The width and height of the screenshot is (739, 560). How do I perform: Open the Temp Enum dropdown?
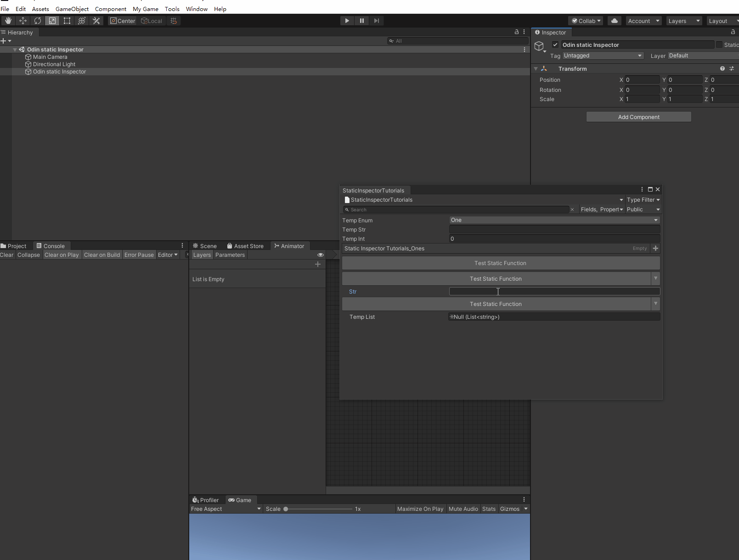click(x=554, y=220)
